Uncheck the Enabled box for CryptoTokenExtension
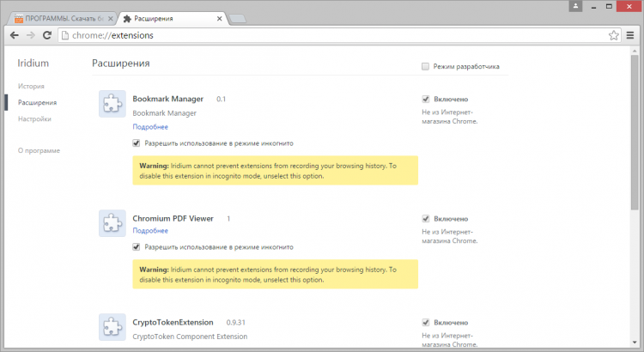This screenshot has height=352, width=644. pyautogui.click(x=426, y=322)
